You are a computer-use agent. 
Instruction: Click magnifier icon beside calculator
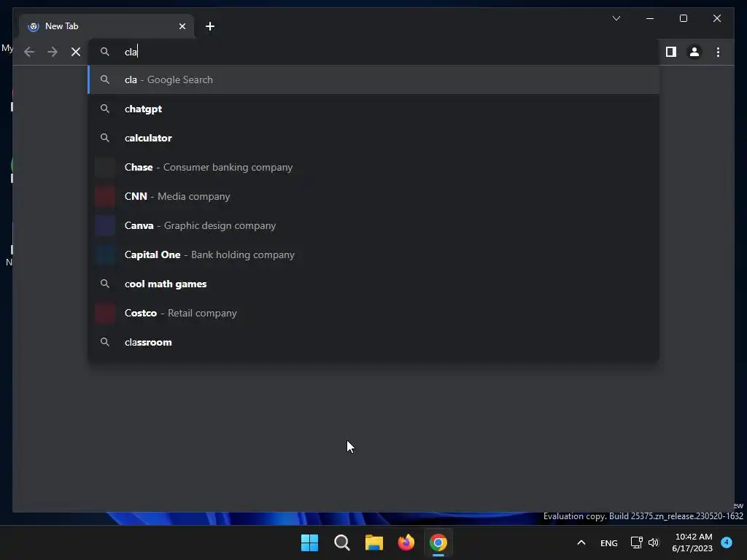click(105, 138)
